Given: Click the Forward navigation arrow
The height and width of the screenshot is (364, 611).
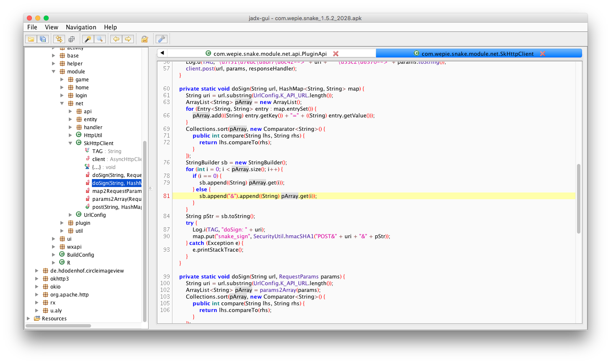Looking at the screenshot, I should coord(128,39).
